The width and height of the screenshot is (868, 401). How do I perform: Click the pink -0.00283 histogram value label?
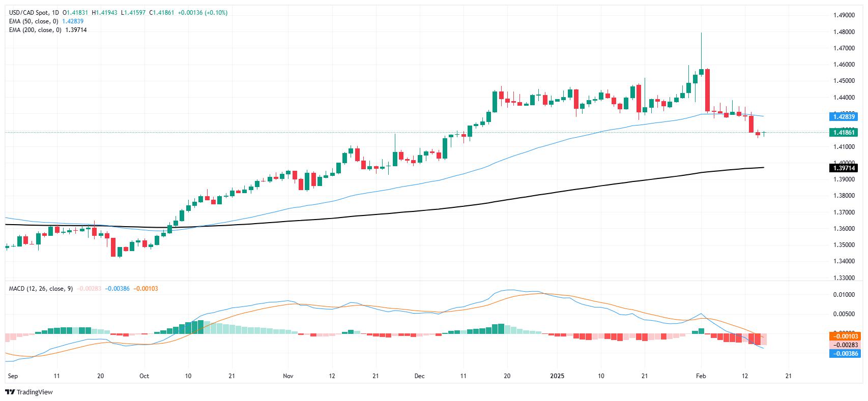[x=844, y=345]
